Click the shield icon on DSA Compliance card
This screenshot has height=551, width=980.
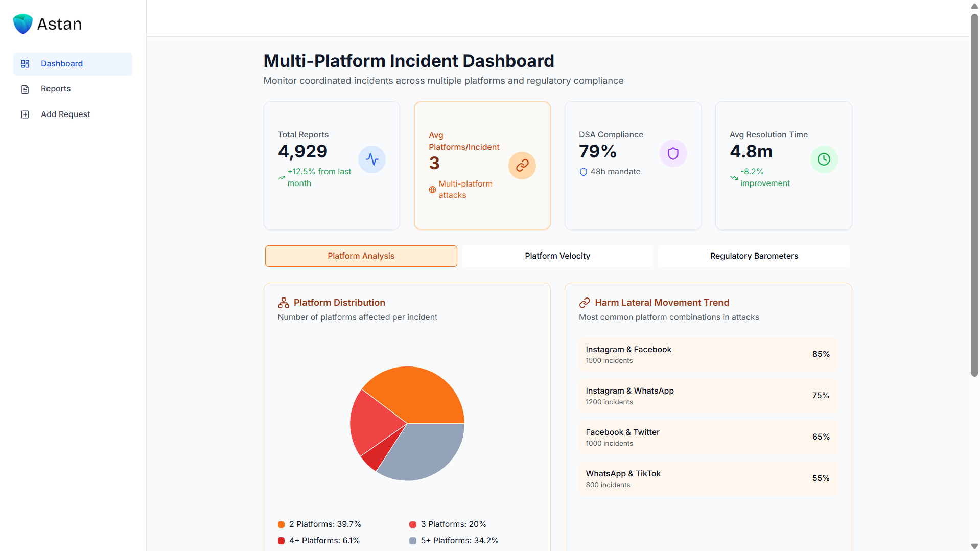tap(672, 153)
